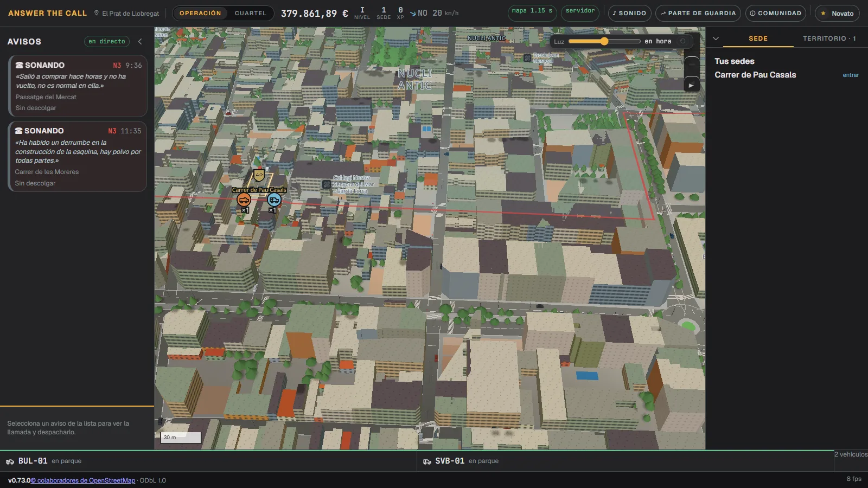This screenshot has width=868, height=488.
Task: Click the wind direction arrow indicator
Action: (413, 14)
